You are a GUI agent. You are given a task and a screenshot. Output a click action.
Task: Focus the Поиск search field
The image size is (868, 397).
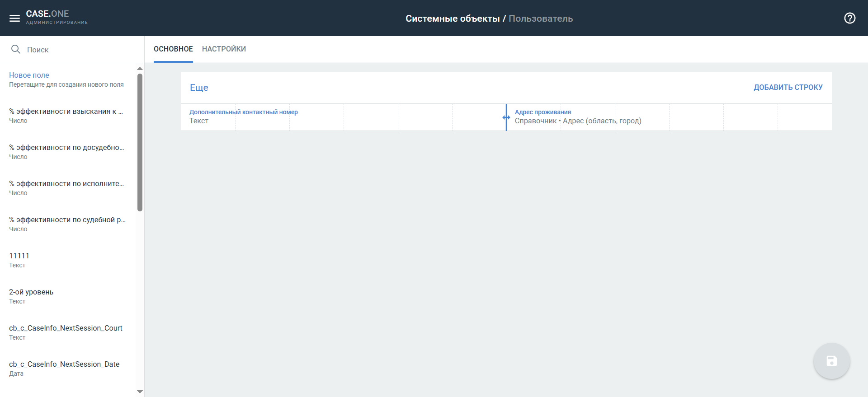[x=77, y=50]
